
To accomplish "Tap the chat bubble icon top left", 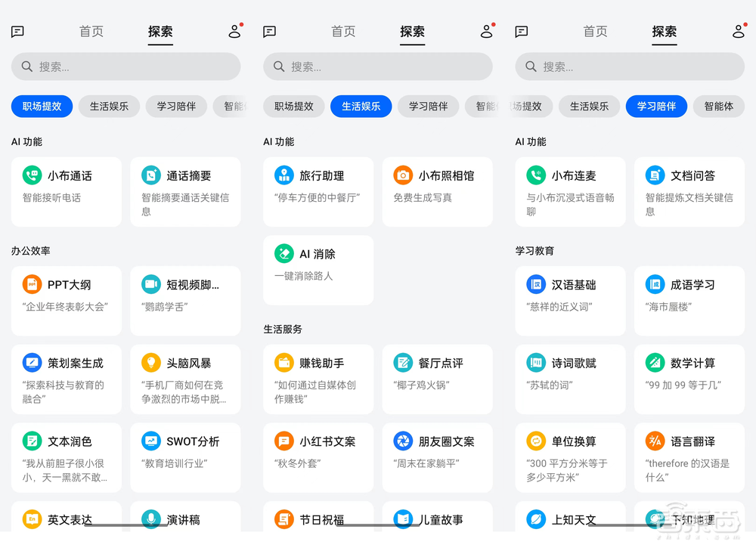I will coord(17,32).
